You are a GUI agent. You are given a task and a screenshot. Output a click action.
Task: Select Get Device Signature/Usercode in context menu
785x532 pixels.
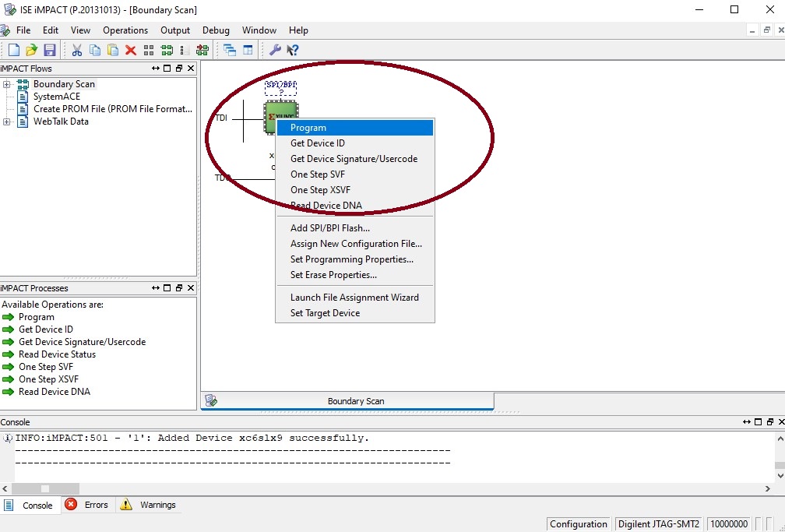click(355, 159)
